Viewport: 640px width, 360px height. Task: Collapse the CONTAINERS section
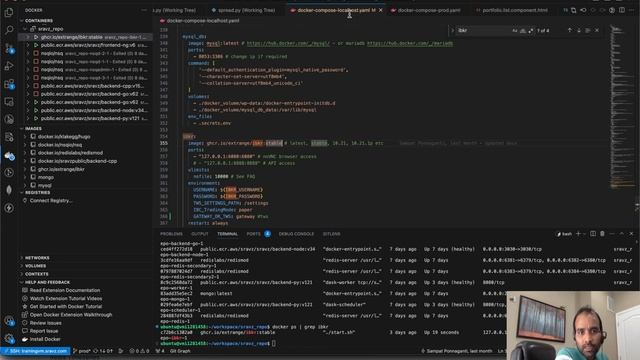[x=39, y=20]
